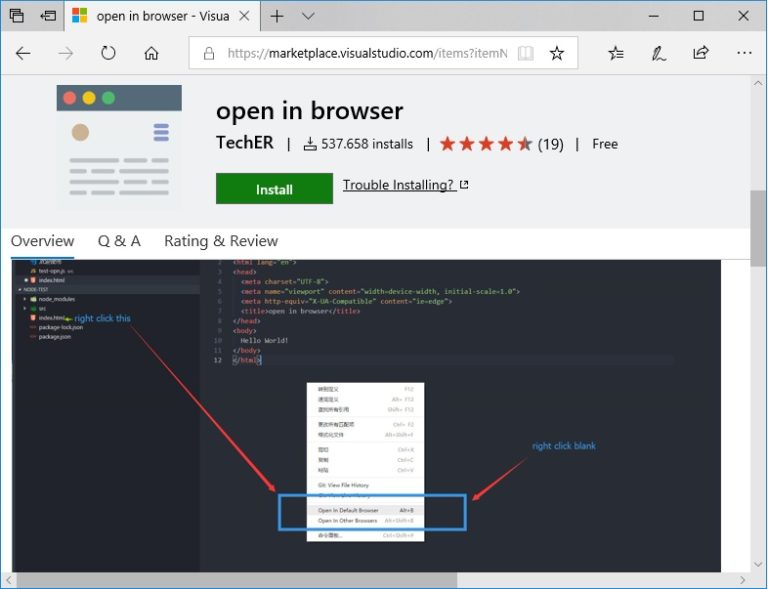Open reading view book icon

(x=526, y=53)
